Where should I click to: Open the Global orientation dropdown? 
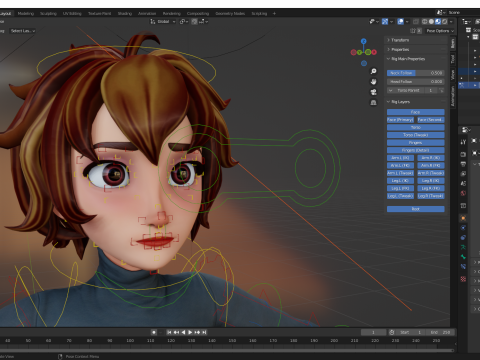[x=163, y=21]
